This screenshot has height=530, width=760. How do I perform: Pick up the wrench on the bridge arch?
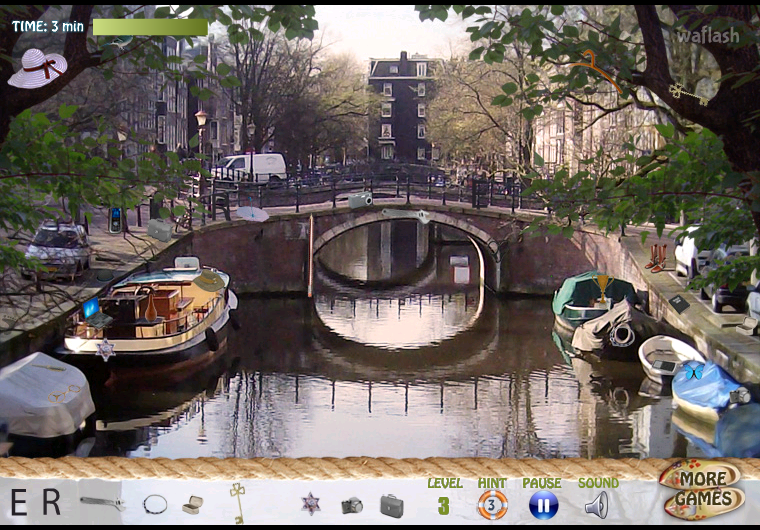(406, 215)
